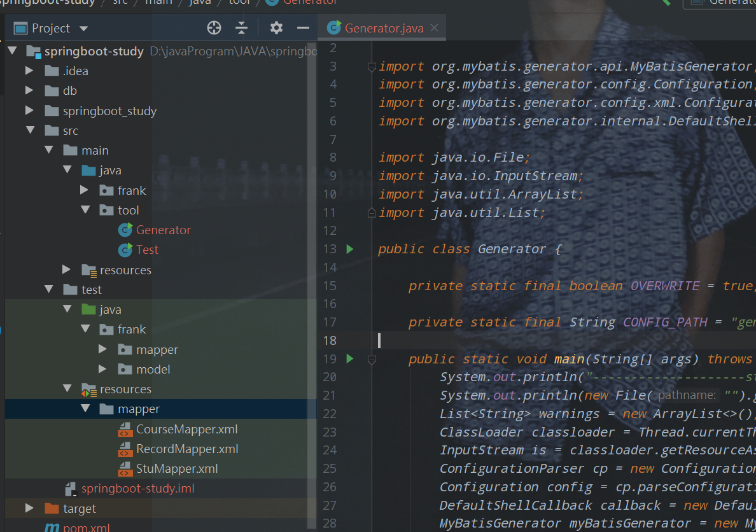Collapse the src folder

pyautogui.click(x=31, y=130)
